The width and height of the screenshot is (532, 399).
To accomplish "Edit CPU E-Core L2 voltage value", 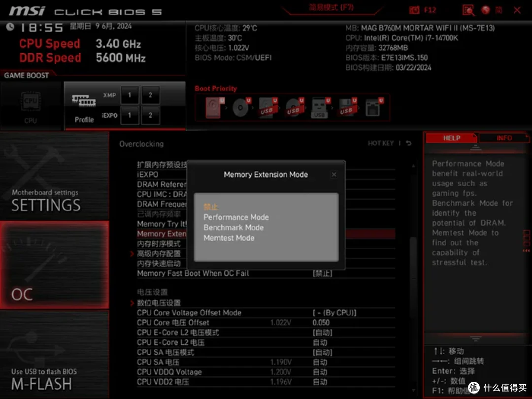I will pos(320,343).
